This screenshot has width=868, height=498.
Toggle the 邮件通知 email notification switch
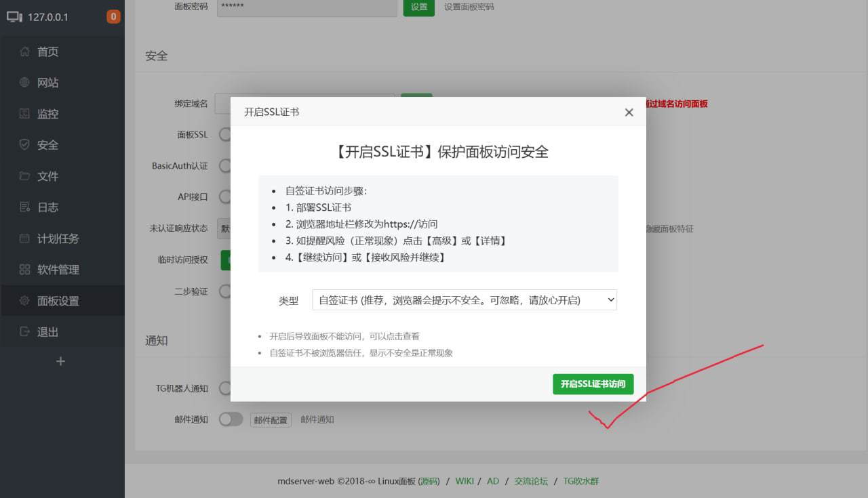tap(231, 419)
